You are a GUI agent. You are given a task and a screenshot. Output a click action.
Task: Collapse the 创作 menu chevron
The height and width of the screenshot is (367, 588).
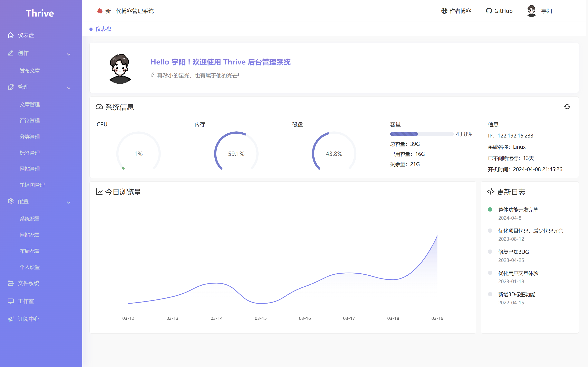point(68,54)
